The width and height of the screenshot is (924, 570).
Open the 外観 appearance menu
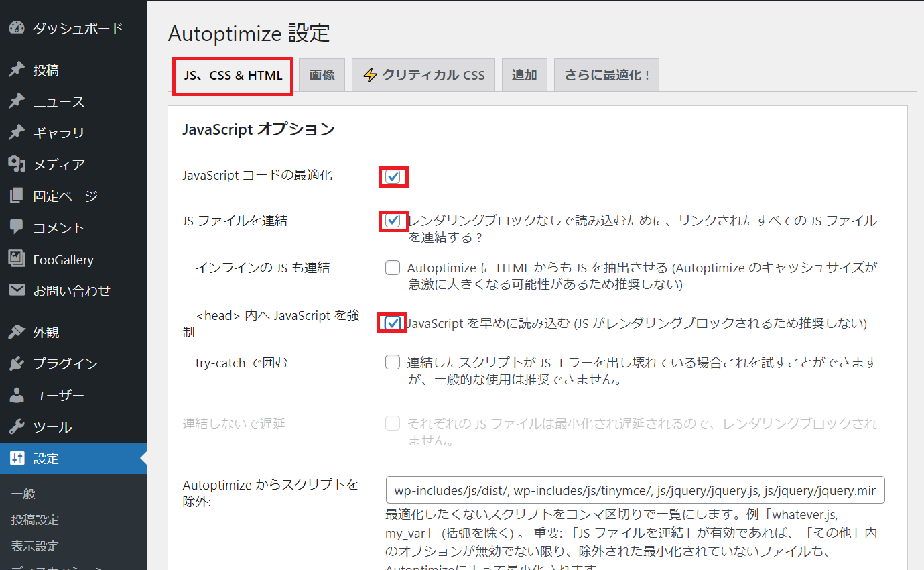click(x=46, y=333)
